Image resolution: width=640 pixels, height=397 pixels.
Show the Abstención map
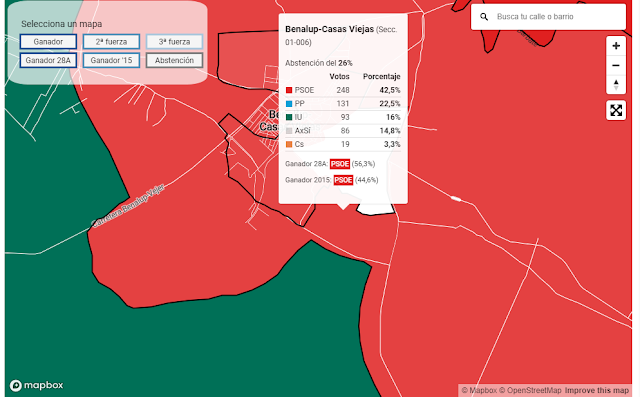coord(174,60)
